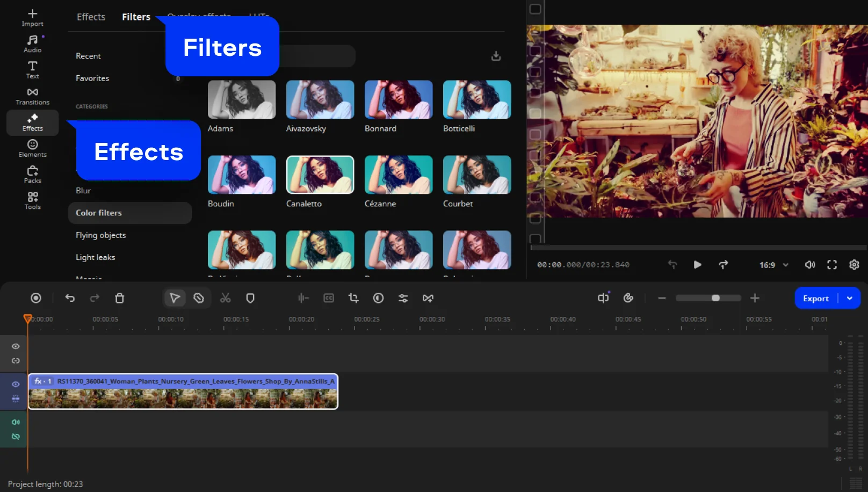Click the download filters icon
This screenshot has width=868, height=492.
pos(496,56)
